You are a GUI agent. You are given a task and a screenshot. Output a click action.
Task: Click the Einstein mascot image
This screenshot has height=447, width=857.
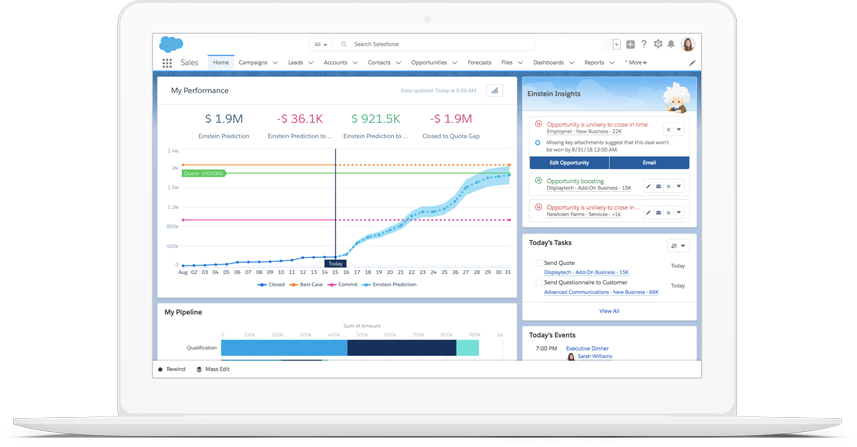click(x=676, y=98)
